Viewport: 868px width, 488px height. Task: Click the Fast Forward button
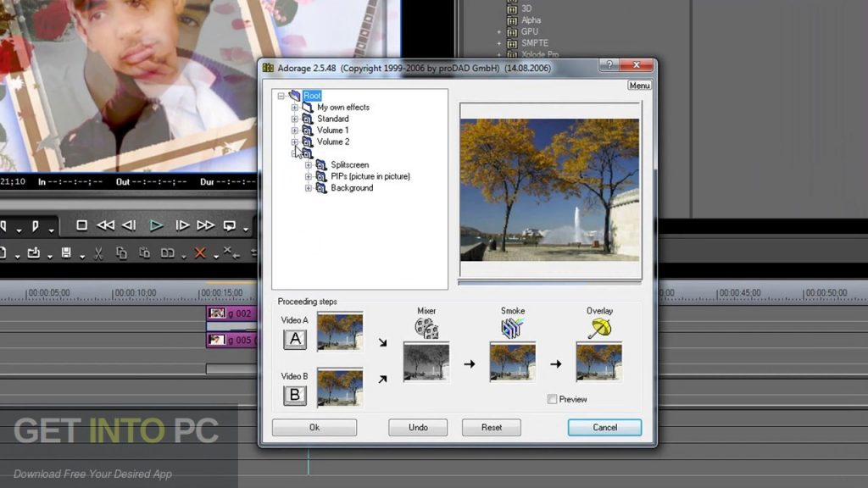[205, 225]
